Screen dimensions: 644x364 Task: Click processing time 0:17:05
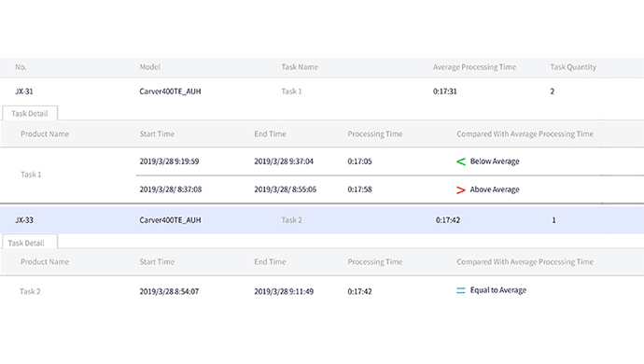(359, 161)
